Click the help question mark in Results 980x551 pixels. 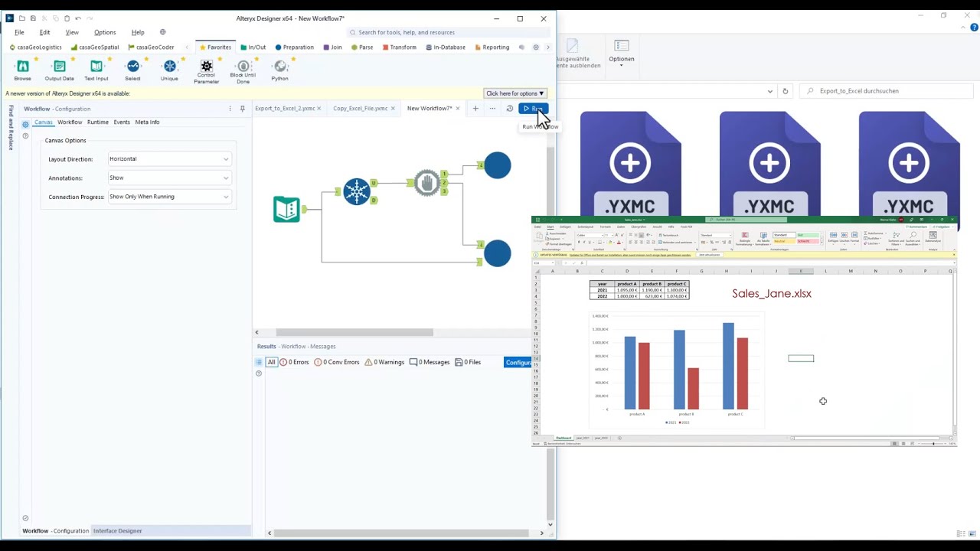point(259,373)
